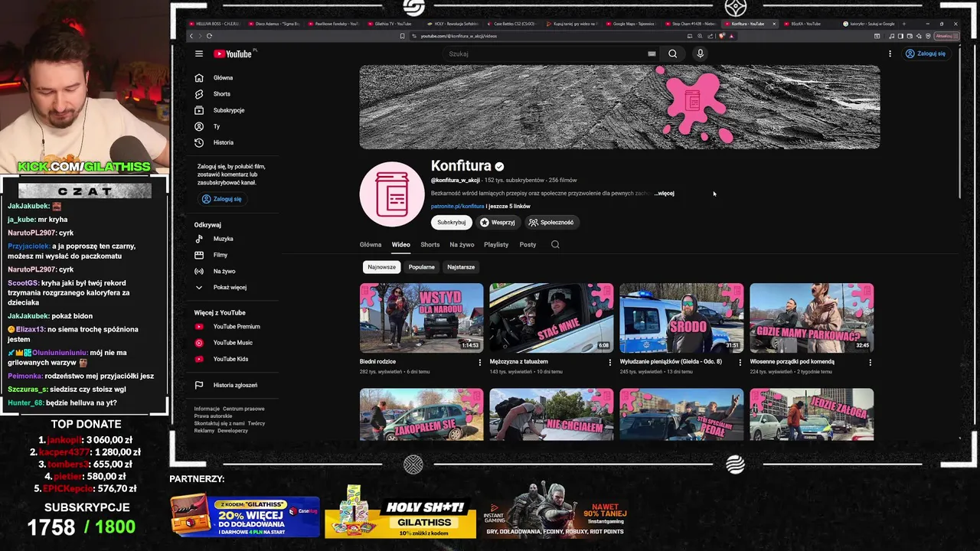
Task: Open the Mężczyzna z tatuażem thumbnail
Action: pos(551,318)
